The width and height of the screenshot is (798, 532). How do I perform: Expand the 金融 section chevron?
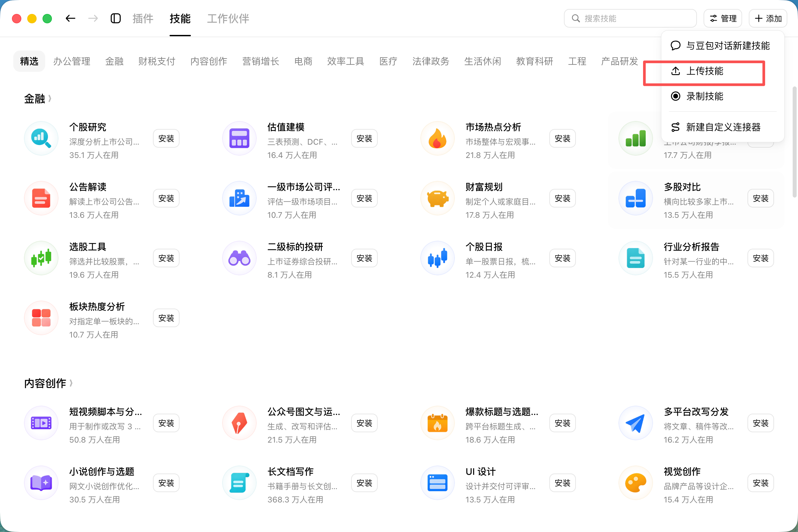[x=50, y=98]
